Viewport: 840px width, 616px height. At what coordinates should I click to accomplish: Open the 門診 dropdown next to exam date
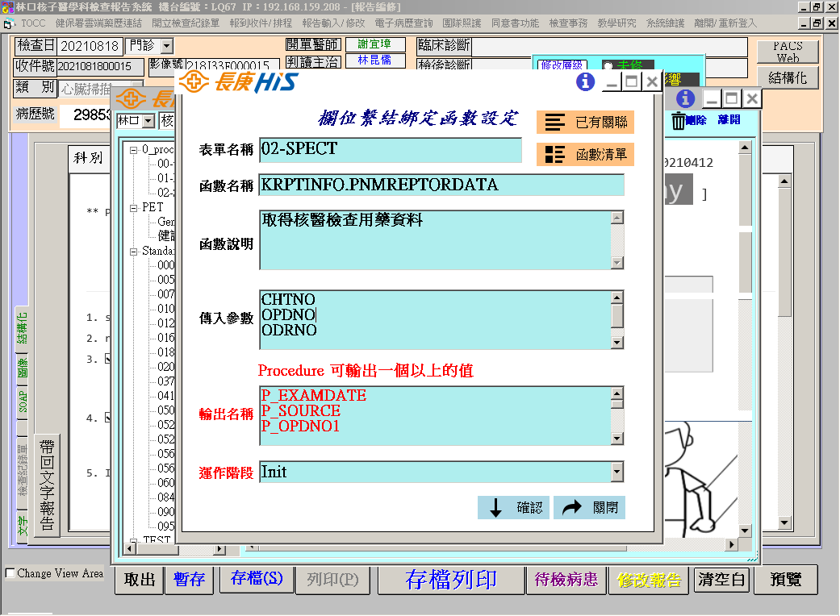[x=166, y=47]
